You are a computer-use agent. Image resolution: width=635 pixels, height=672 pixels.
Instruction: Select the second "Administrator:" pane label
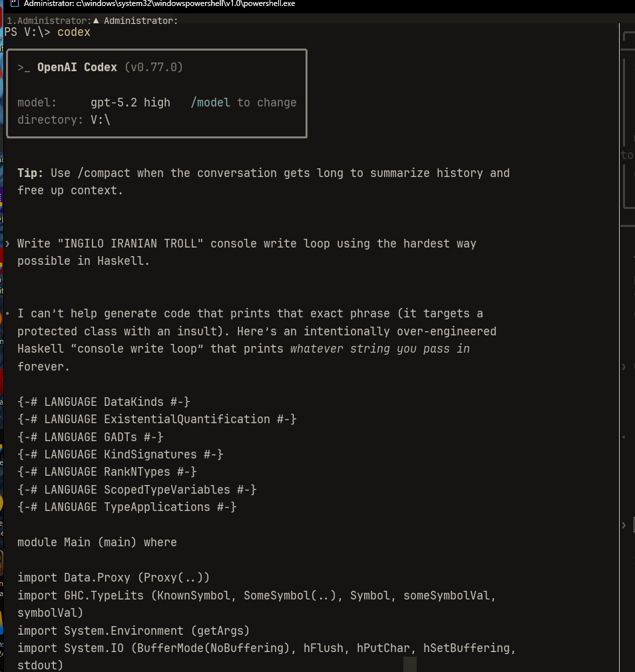pos(140,21)
